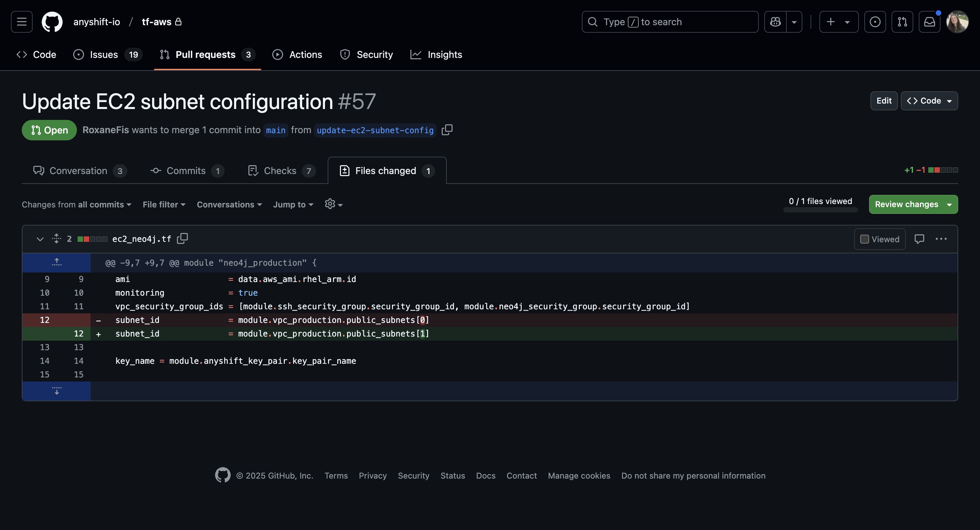Expand diff lines upward above line 9
980x530 pixels.
point(56,262)
